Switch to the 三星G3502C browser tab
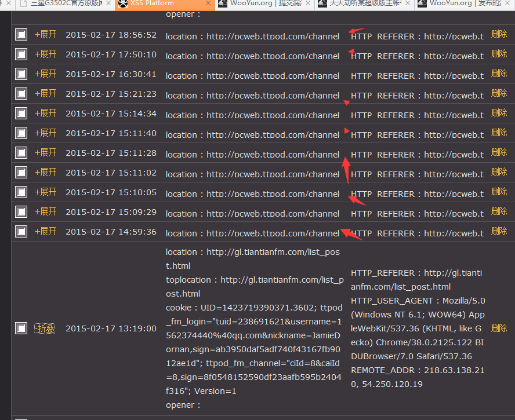The image size is (515, 420). pyautogui.click(x=66, y=4)
